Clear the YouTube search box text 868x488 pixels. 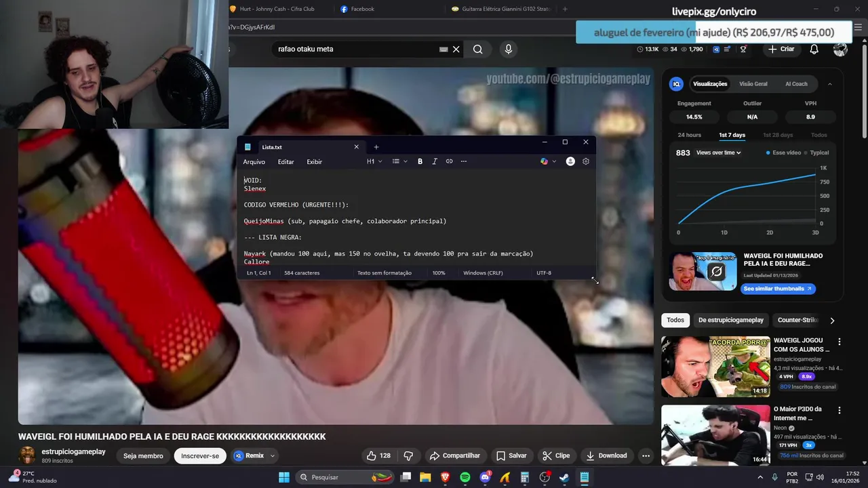456,49
